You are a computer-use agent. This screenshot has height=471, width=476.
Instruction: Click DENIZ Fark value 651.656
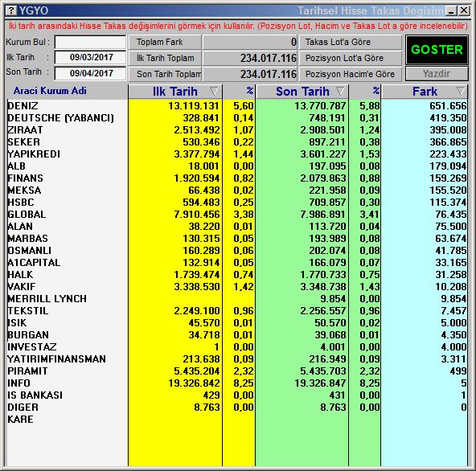[448, 106]
